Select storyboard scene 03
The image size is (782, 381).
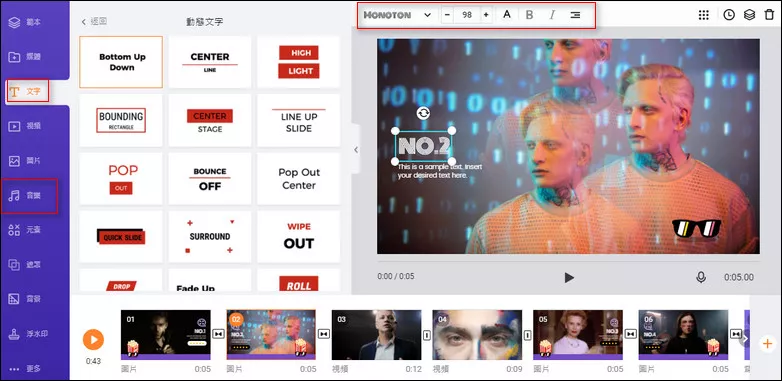click(x=377, y=335)
